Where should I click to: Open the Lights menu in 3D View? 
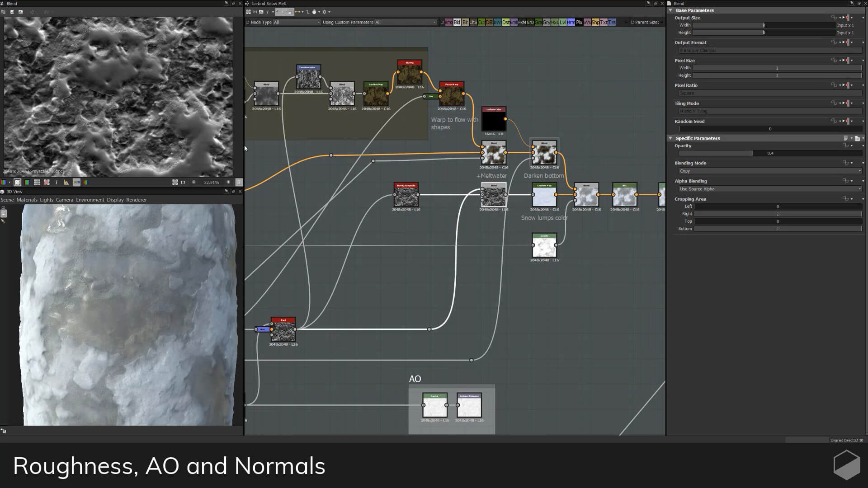click(x=47, y=200)
